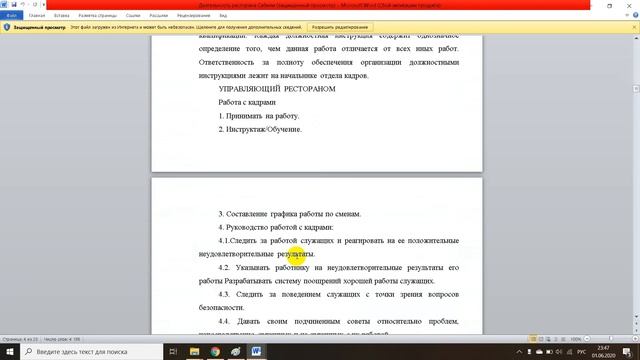The width and height of the screenshot is (640, 360).
Task: Switch to the Вставка ribbon tab
Action: click(x=62, y=16)
